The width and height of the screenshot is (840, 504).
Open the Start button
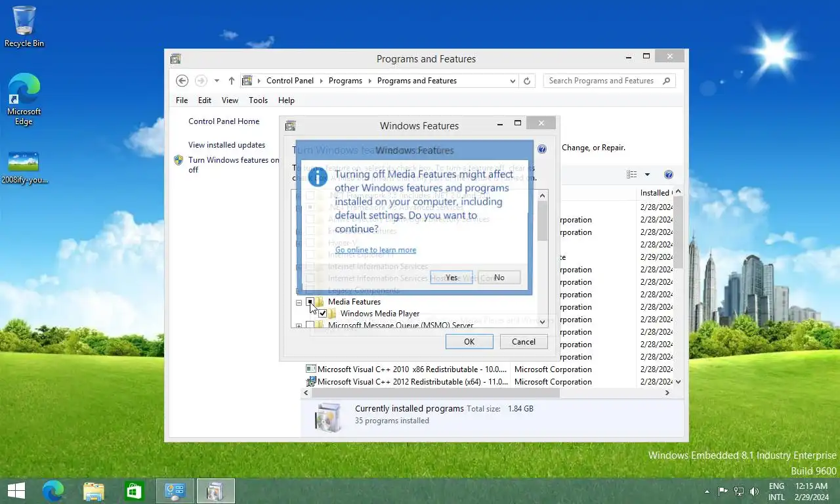coord(16,491)
